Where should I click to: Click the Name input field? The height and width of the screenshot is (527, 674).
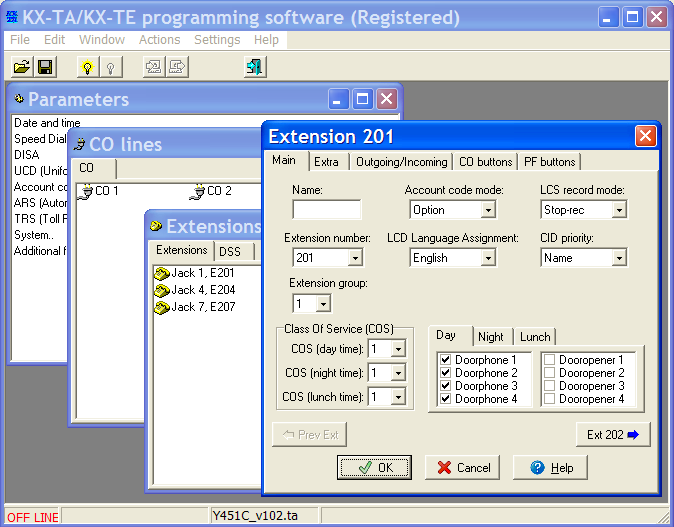pos(327,210)
